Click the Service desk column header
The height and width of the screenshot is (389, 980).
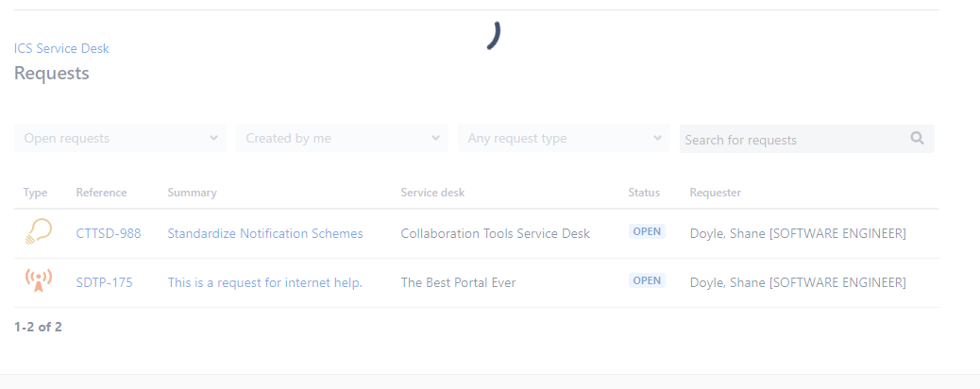coord(432,193)
